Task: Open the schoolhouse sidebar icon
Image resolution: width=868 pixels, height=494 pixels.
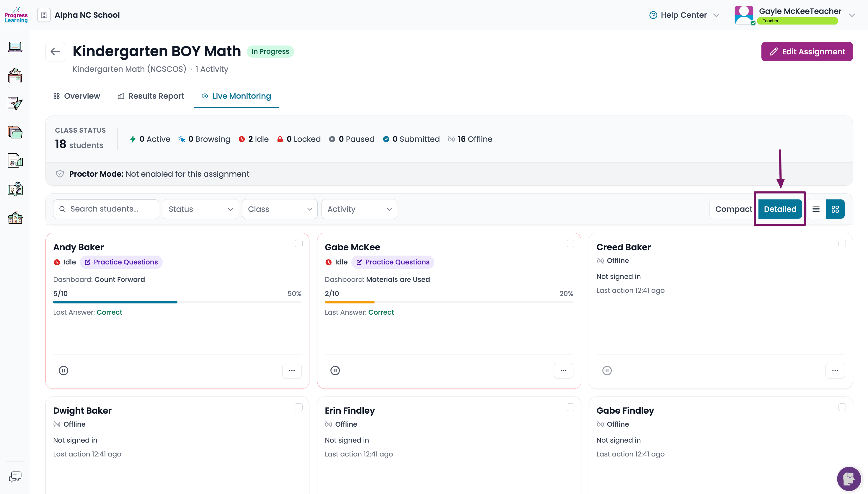Action: click(x=15, y=217)
